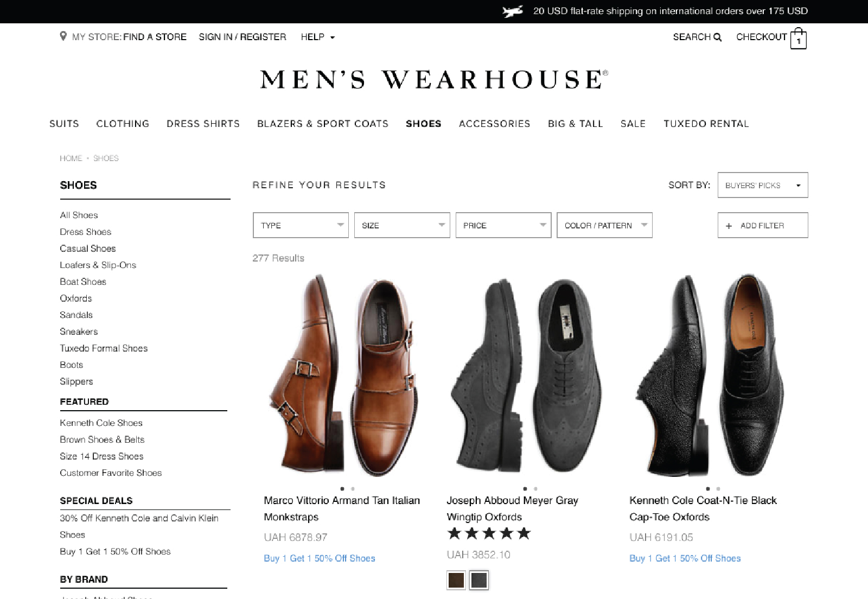The height and width of the screenshot is (599, 868).
Task: Select All Shoes in sidebar
Action: [x=79, y=215]
